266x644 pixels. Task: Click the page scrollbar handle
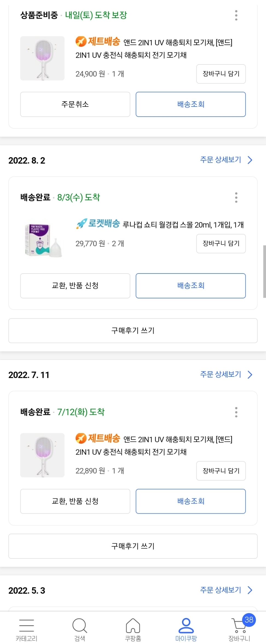point(264,271)
